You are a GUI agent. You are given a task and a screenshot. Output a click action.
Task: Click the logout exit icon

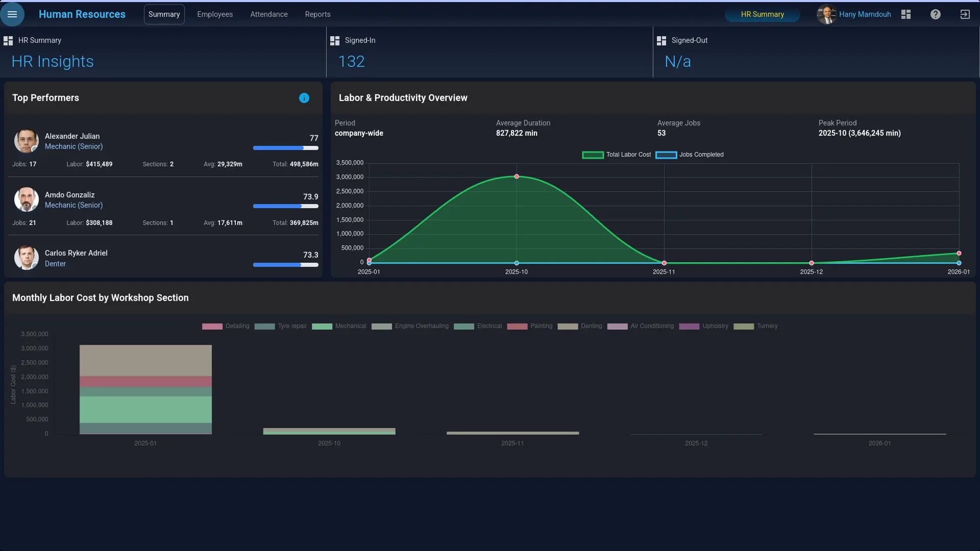click(x=966, y=14)
